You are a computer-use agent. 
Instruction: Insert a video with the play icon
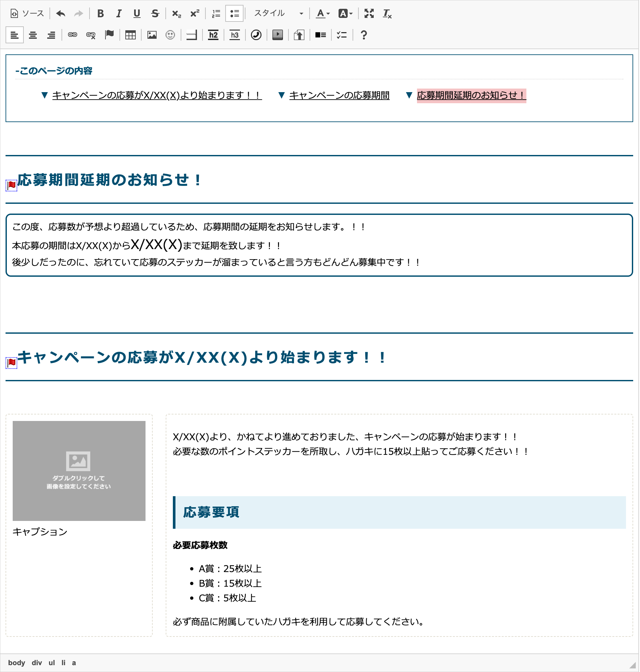[278, 35]
